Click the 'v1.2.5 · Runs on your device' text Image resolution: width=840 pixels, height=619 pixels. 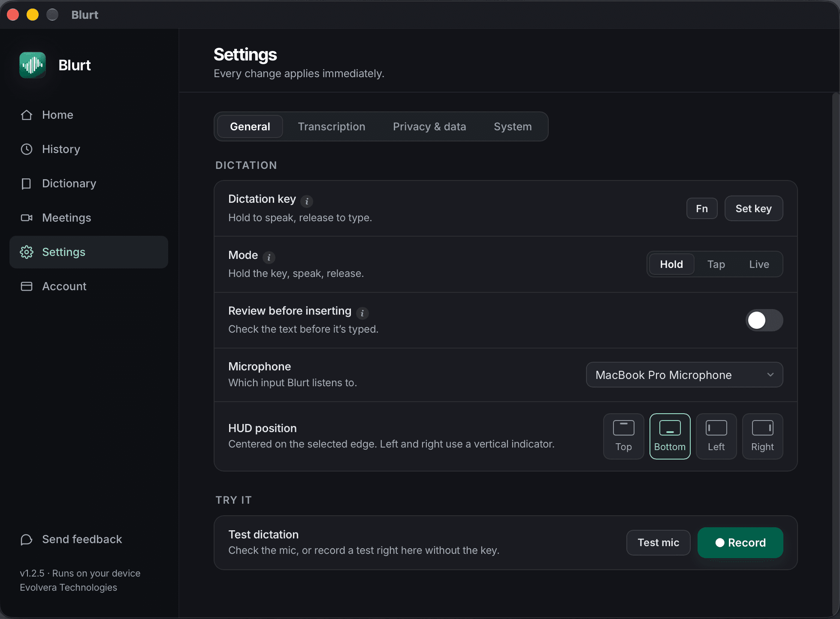(x=80, y=573)
